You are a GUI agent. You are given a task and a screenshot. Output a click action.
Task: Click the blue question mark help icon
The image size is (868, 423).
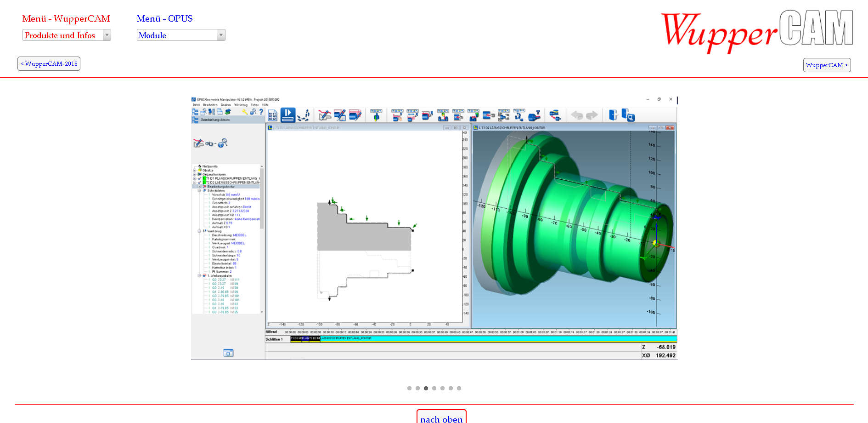tap(261, 112)
